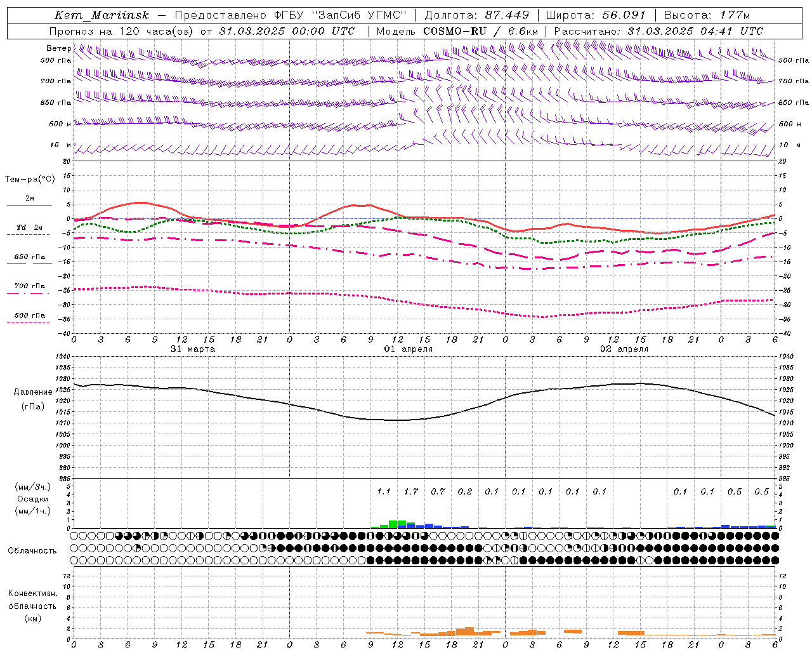This screenshot has width=812, height=650.
Task: Click the Облачность cloud cover label
Action: (32, 551)
